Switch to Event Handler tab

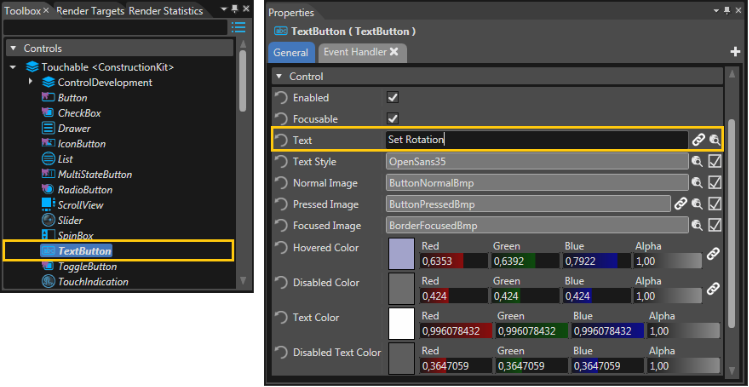click(363, 52)
